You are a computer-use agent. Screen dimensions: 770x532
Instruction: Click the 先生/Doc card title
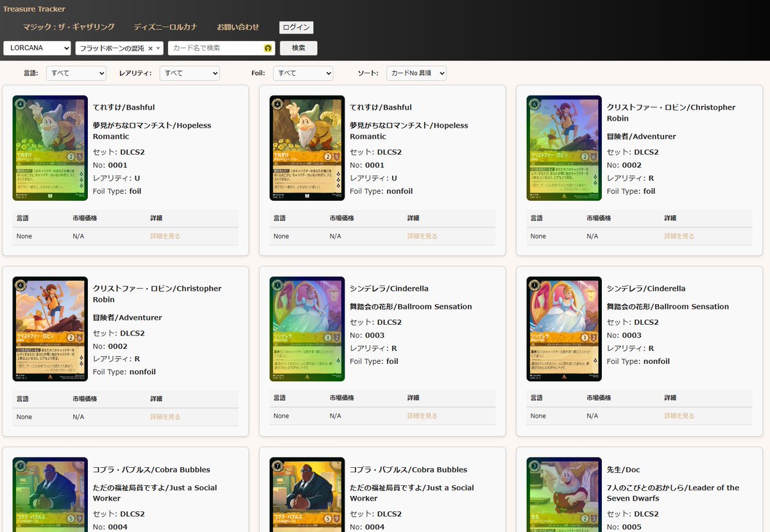click(x=624, y=470)
